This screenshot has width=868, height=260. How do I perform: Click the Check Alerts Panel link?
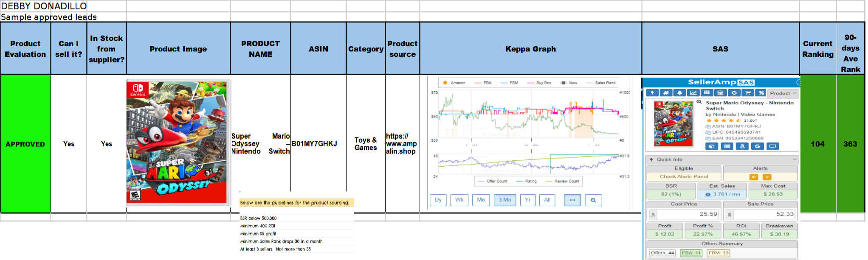coord(684,176)
